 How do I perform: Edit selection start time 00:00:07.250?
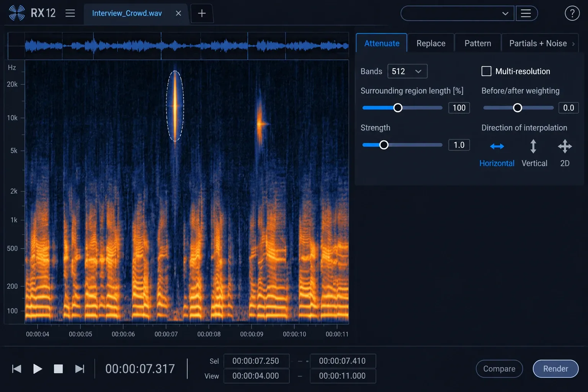point(256,361)
